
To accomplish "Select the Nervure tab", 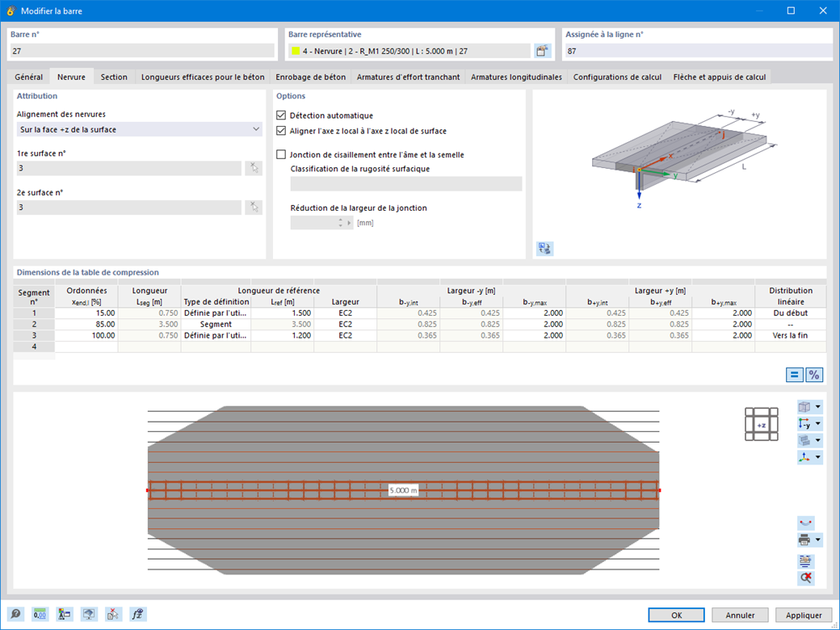I will 71,77.
